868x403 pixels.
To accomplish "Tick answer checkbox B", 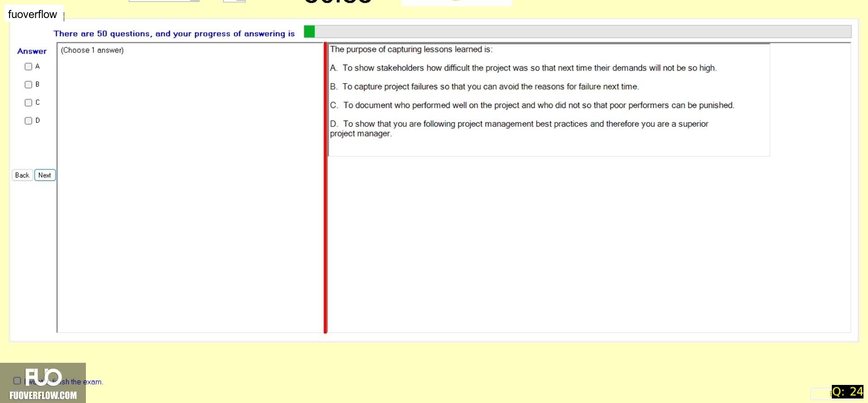I will tap(28, 84).
